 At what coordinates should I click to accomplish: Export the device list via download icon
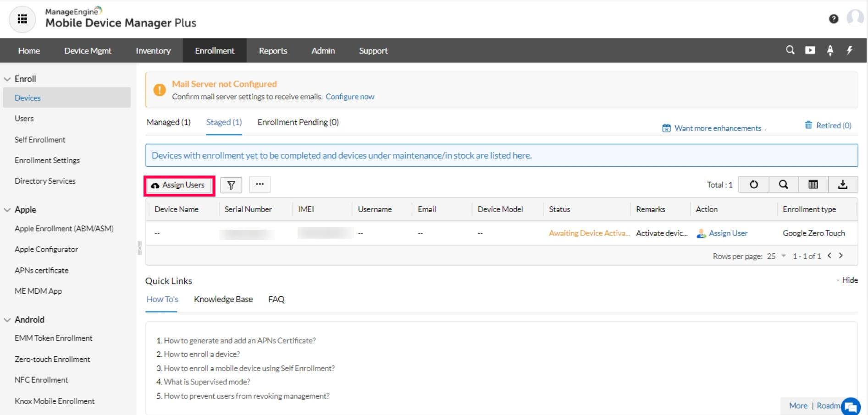click(843, 185)
